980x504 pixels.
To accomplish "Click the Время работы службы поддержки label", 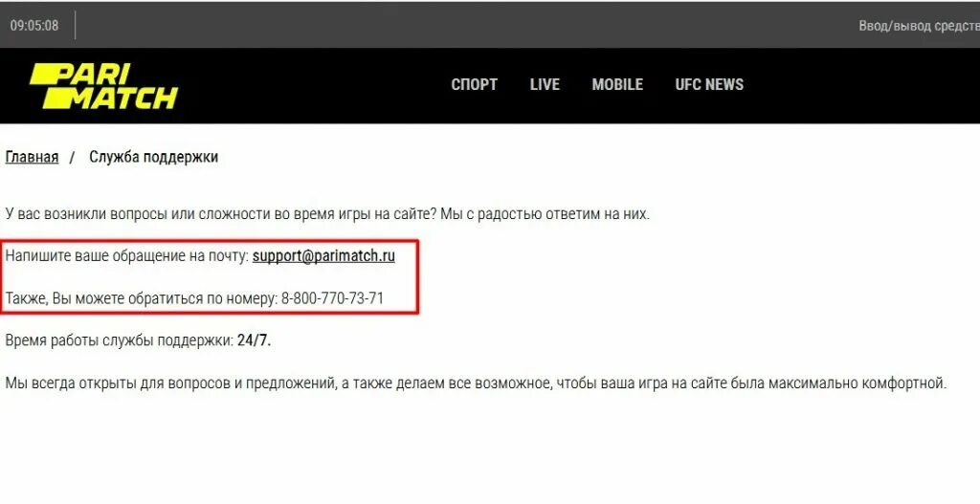I will point(120,341).
